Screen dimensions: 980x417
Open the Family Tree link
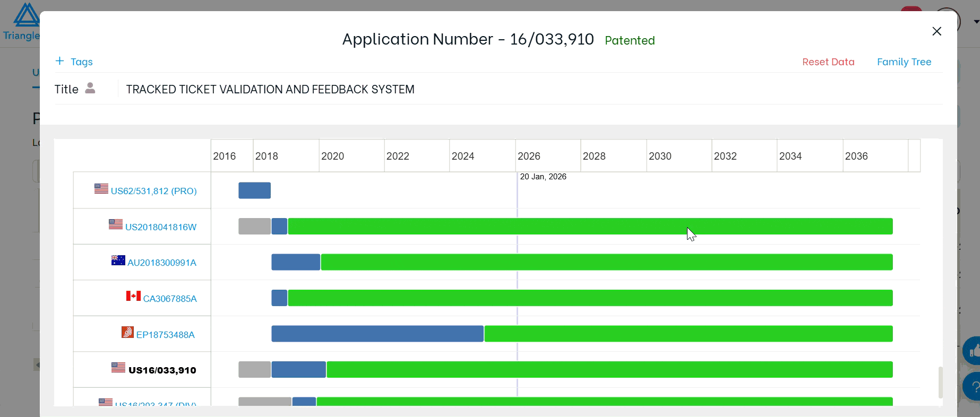tap(904, 62)
